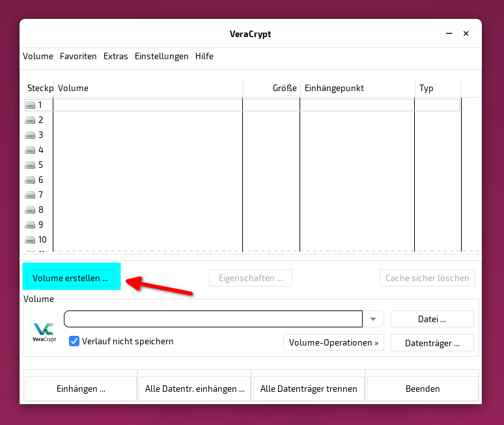Open the Volume menu
The width and height of the screenshot is (504, 425).
38,56
